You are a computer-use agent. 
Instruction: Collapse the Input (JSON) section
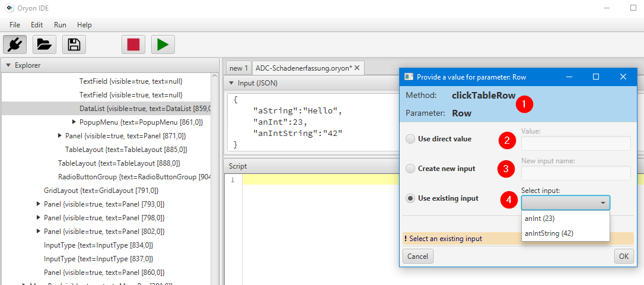(x=231, y=83)
